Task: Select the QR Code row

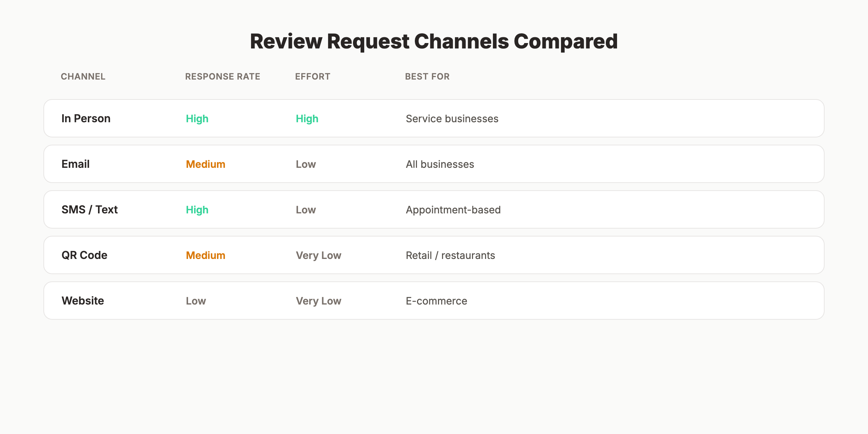Action: click(433, 255)
